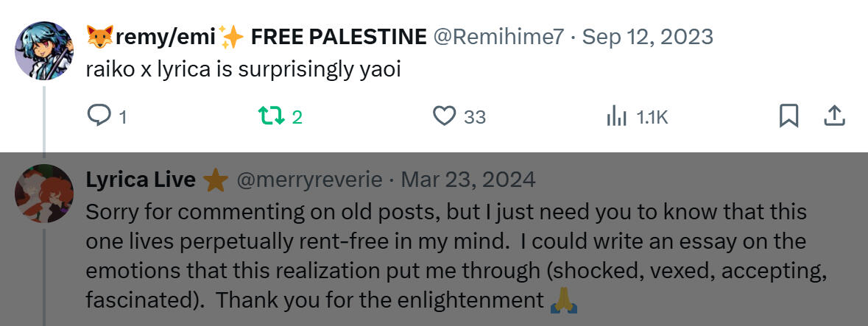The width and height of the screenshot is (868, 326).
Task: Click the sparkles emoji after remy/emi
Action: coord(234,36)
